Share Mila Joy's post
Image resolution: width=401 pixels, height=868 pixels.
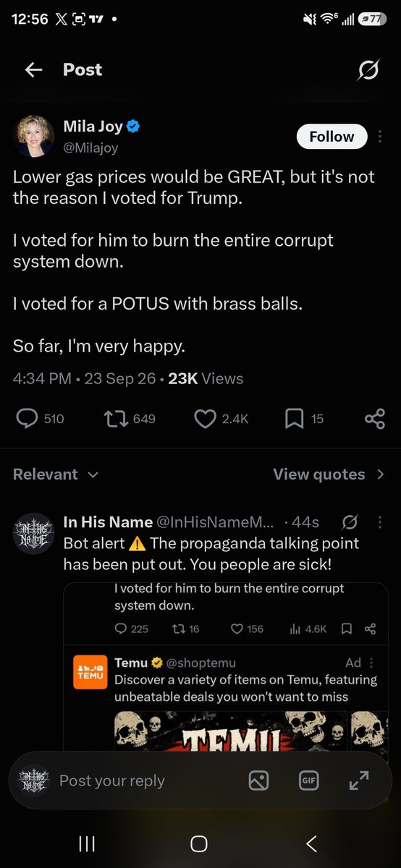(x=375, y=418)
